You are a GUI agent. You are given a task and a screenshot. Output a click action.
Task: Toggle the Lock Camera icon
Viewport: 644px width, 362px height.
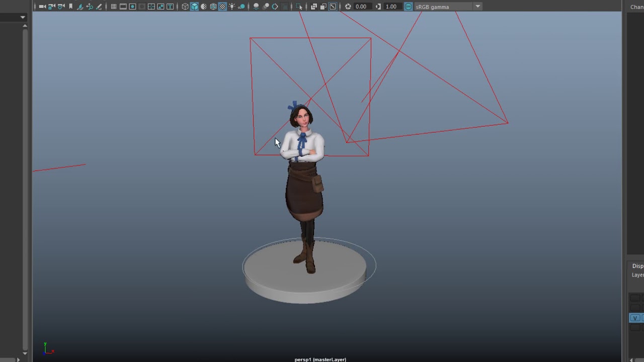(x=52, y=7)
